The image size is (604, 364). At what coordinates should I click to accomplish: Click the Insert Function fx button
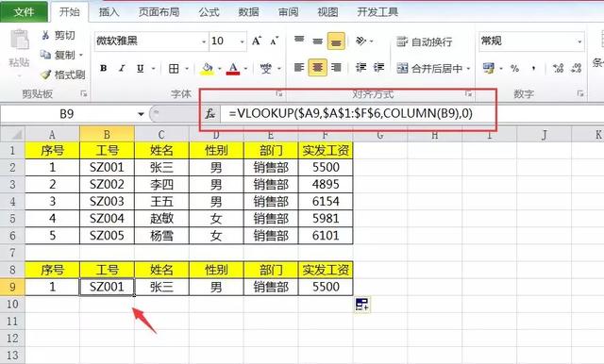tap(210, 114)
